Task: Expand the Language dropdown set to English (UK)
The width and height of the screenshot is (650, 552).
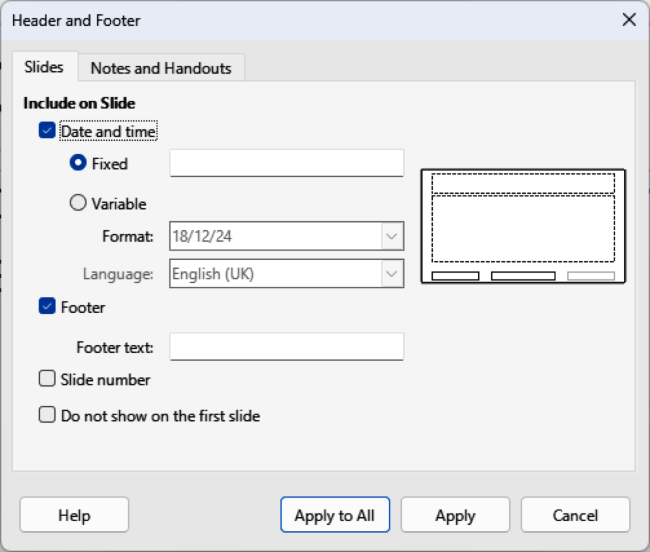Action: [286, 273]
